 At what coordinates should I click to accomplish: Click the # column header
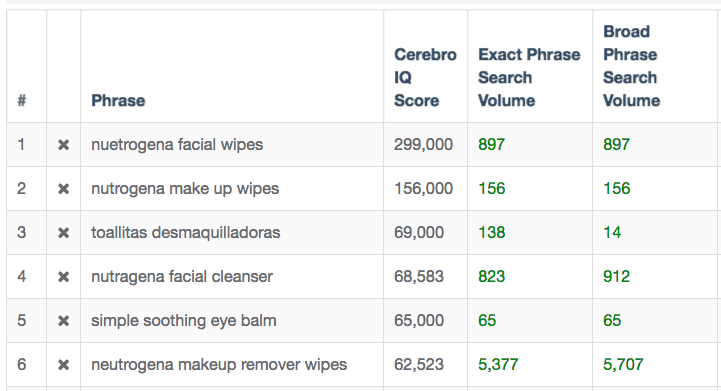coord(22,100)
